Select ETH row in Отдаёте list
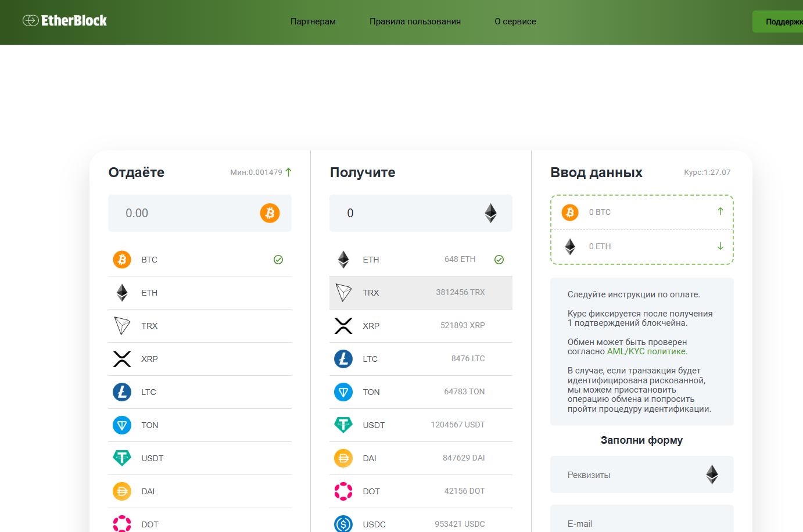This screenshot has width=803, height=532. (x=199, y=293)
